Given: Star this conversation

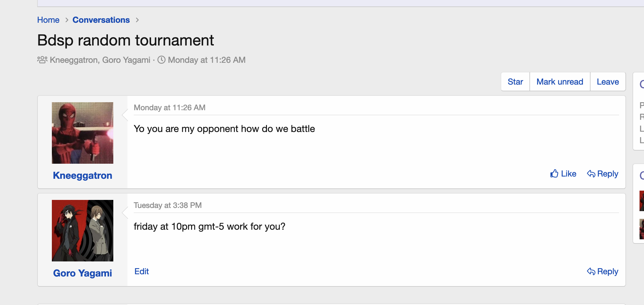Looking at the screenshot, I should (515, 82).
